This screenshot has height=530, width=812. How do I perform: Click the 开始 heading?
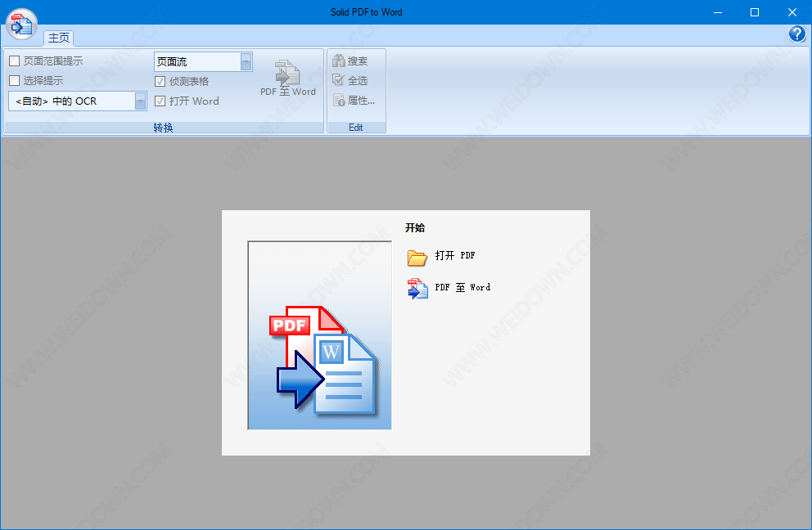coord(415,227)
